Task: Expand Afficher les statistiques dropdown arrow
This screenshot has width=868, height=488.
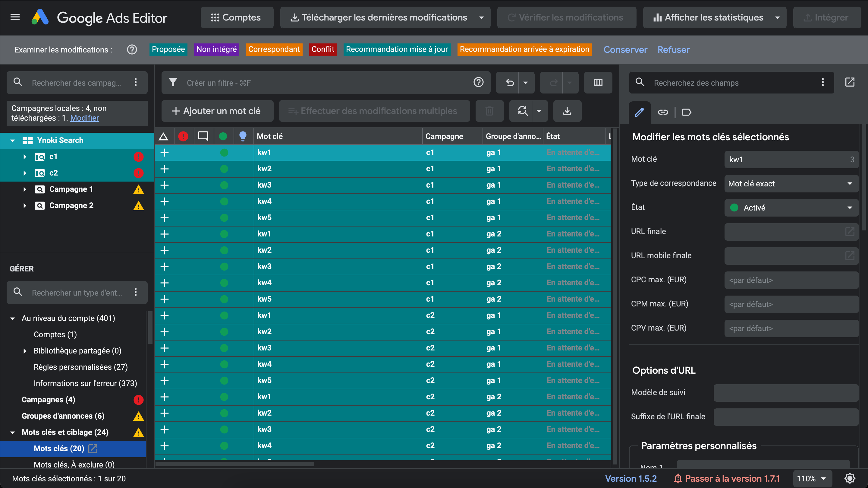Action: [x=777, y=17]
